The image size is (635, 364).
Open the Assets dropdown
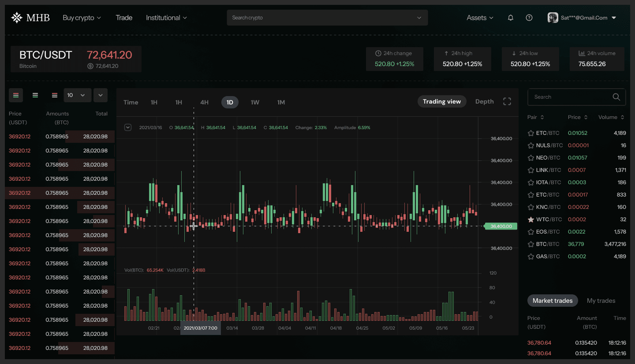(479, 17)
